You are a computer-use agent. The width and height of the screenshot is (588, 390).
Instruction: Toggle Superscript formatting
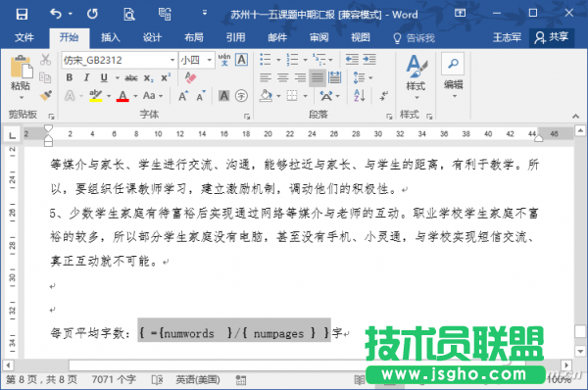pyautogui.click(x=166, y=77)
